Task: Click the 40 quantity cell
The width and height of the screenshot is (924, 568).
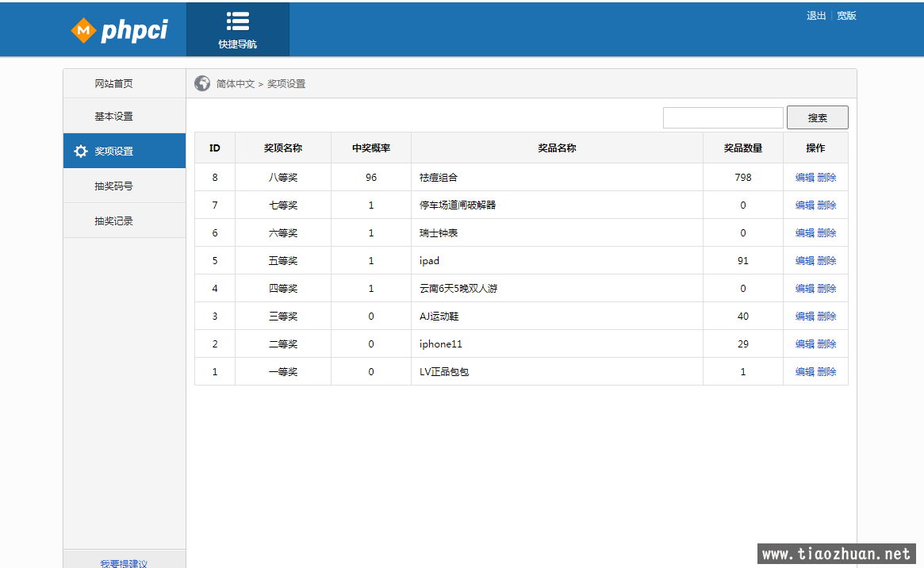Action: pos(743,317)
